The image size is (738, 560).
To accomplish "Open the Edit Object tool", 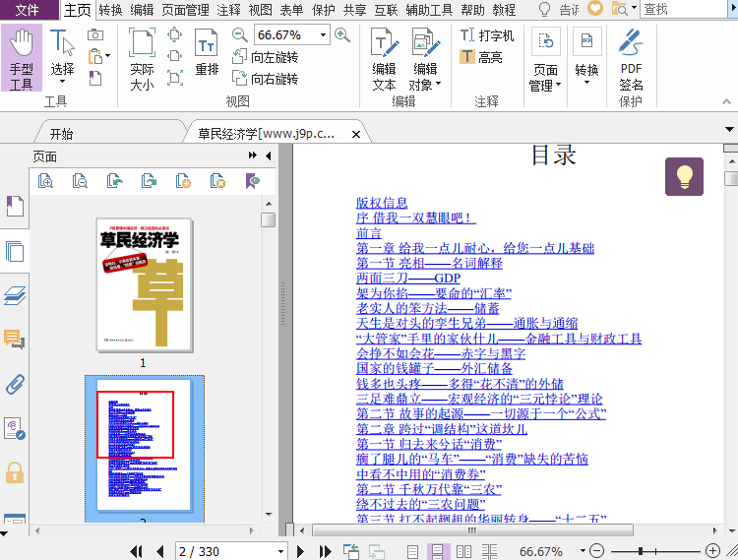I will click(x=425, y=59).
